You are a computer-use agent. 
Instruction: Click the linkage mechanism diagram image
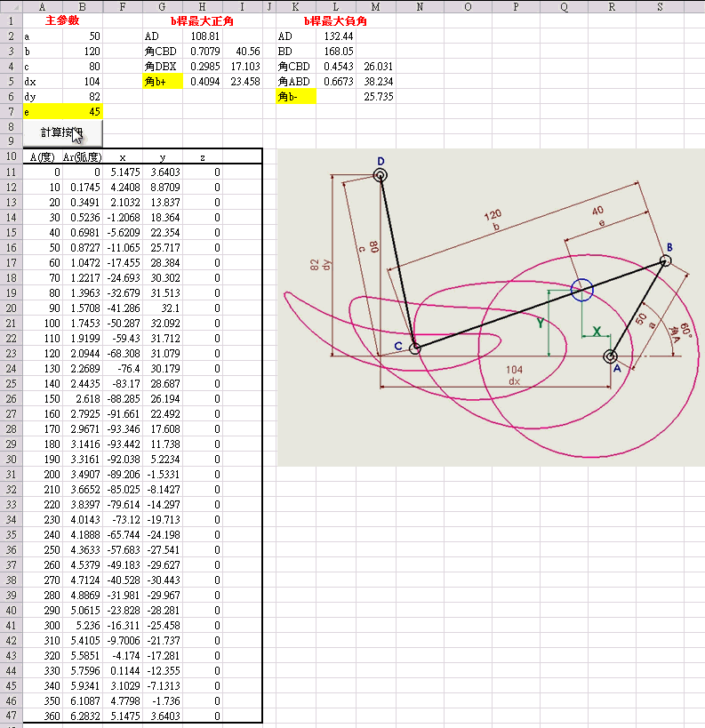tap(491, 308)
